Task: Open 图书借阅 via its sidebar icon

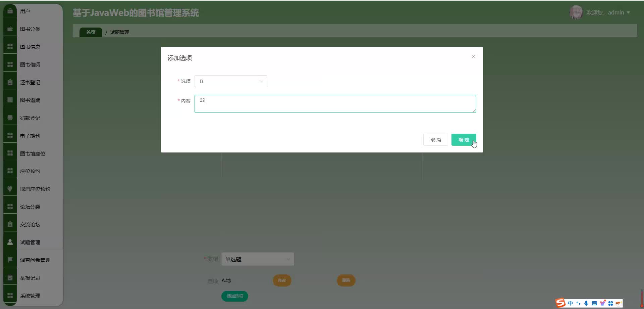Action: [10, 64]
